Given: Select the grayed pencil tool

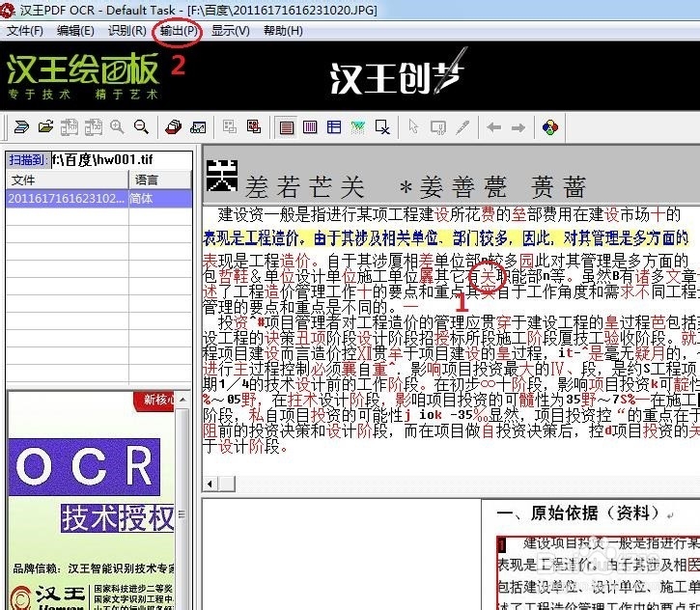Looking at the screenshot, I should (x=462, y=127).
